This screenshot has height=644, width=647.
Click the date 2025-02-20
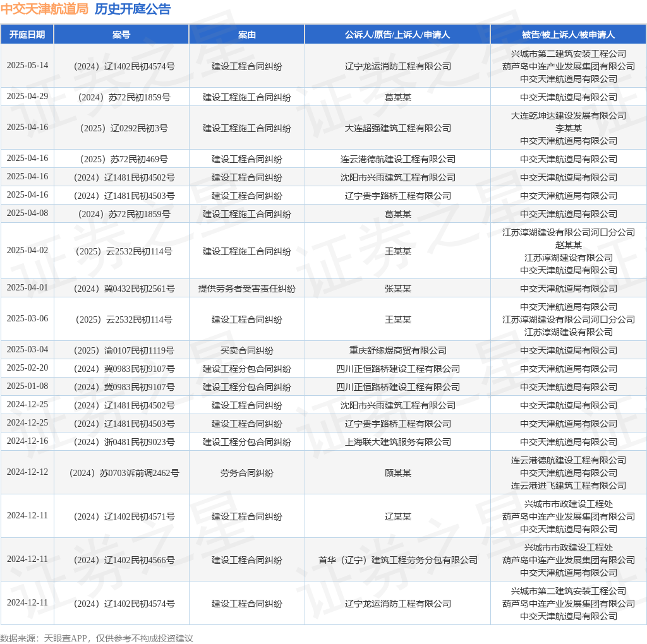[x=27, y=367]
